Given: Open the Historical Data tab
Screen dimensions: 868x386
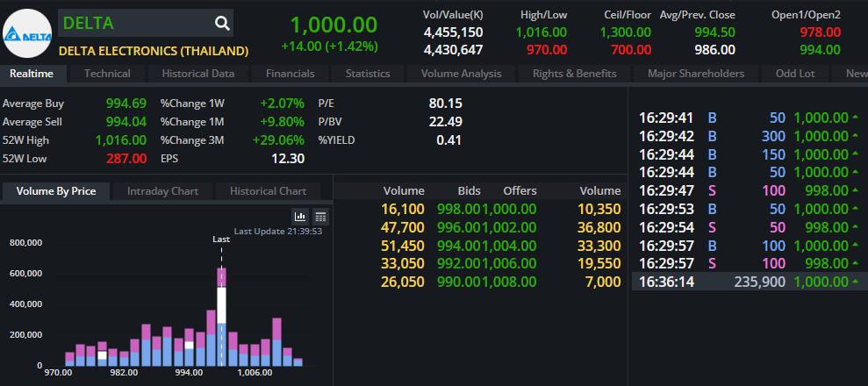Looking at the screenshot, I should click(x=198, y=74).
